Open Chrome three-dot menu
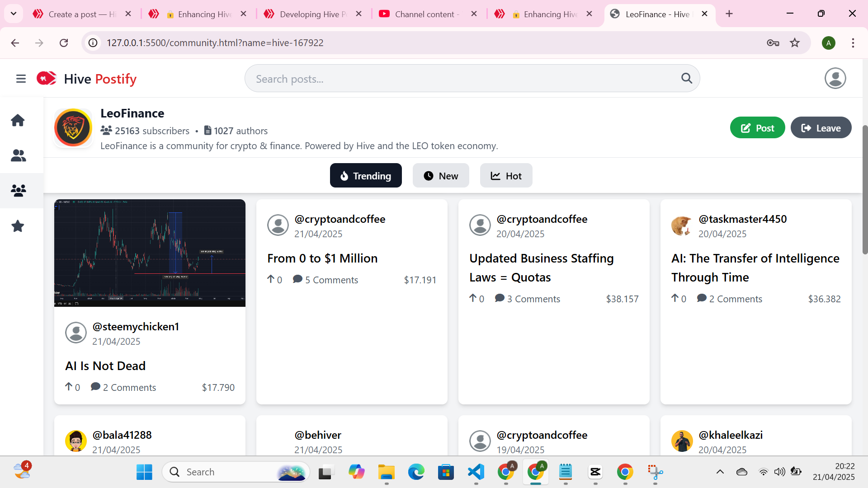 [x=853, y=42]
